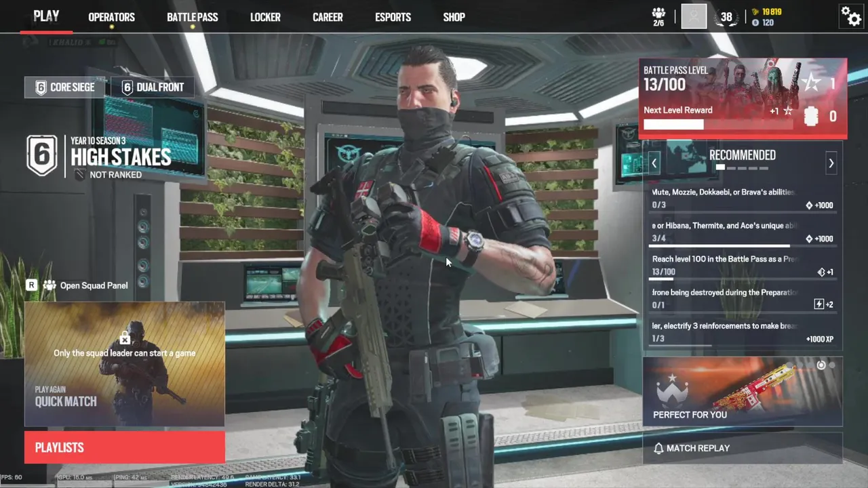868x488 pixels.
Task: Open the Mute, Mozzie, Dokkaebi challenge row
Action: [x=743, y=199]
